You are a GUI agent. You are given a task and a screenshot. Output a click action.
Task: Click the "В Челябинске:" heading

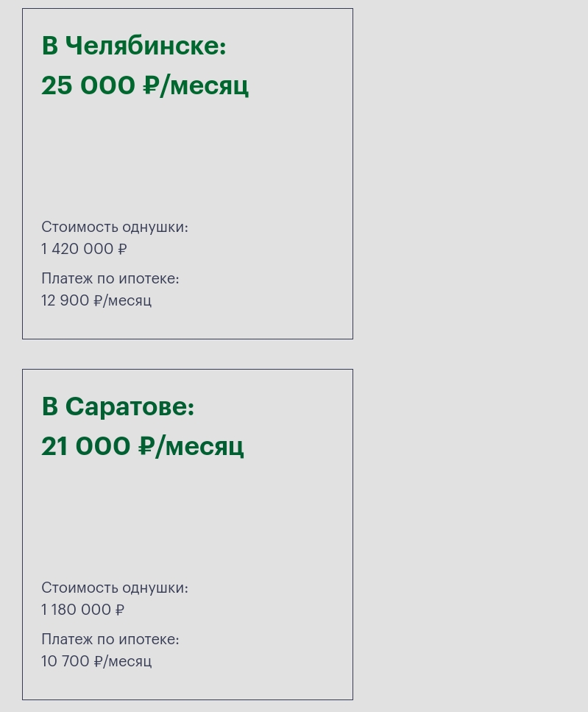133,46
